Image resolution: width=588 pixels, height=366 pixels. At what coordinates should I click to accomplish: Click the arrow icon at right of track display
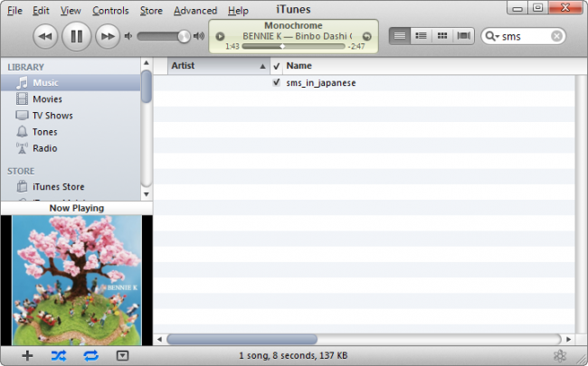(x=366, y=36)
